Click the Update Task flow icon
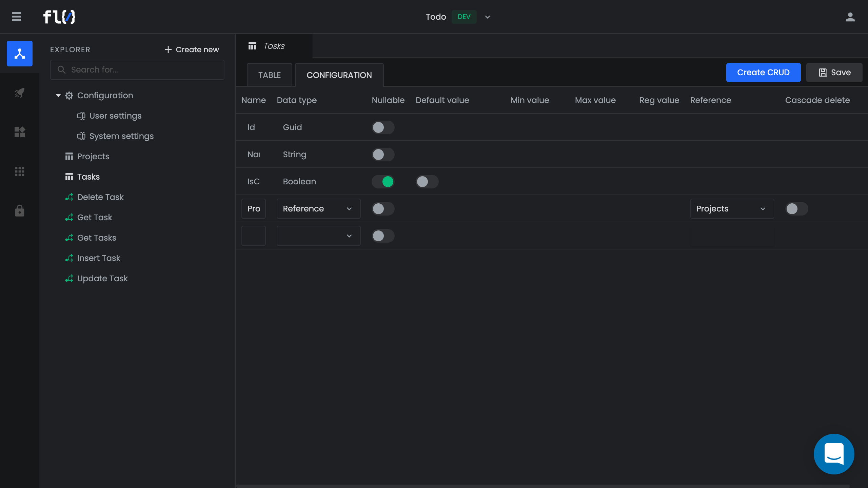The width and height of the screenshot is (868, 488). point(69,279)
